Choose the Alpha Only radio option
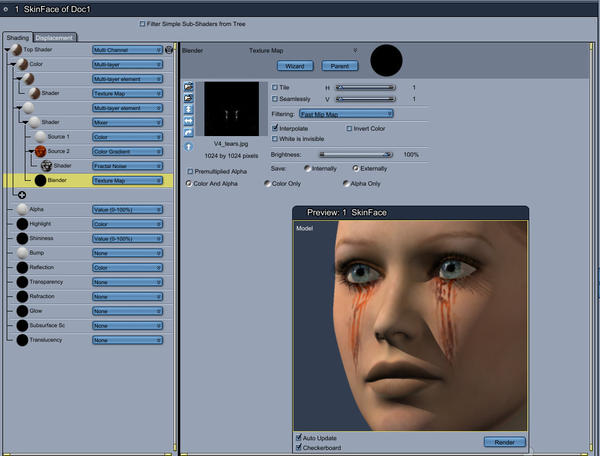The image size is (600, 456). click(x=346, y=184)
